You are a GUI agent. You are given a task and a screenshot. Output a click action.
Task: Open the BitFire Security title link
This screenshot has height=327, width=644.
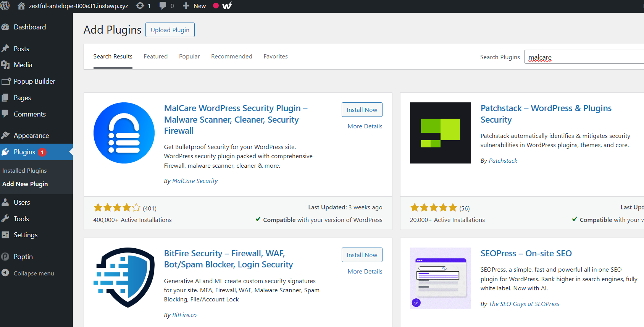(228, 259)
